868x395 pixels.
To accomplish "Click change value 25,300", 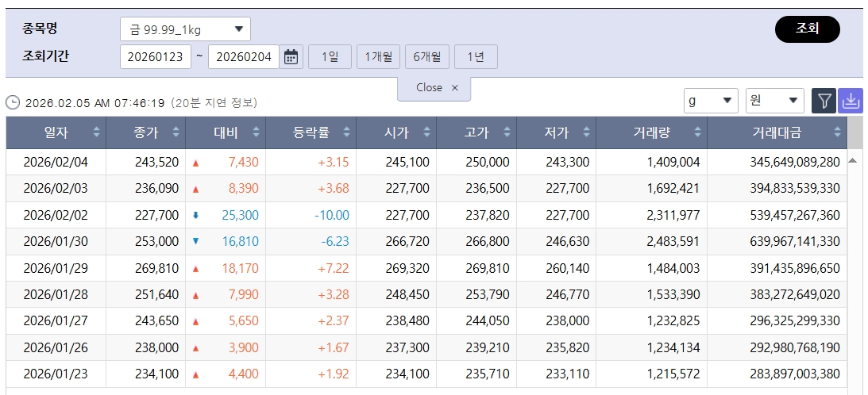I will (x=241, y=215).
